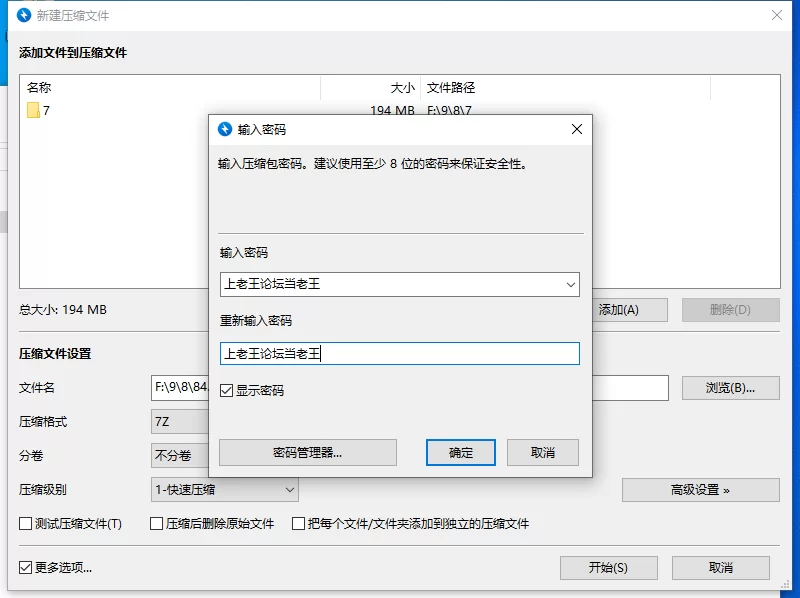Open the 压缩级别 dropdown 1-快速压缩
This screenshot has width=800, height=598.
224,490
